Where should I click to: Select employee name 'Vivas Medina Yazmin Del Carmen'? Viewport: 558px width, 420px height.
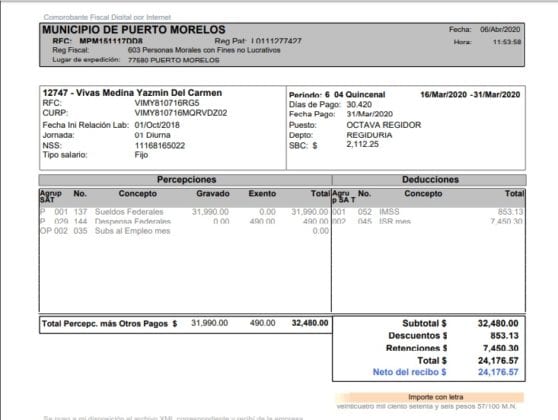click(149, 93)
